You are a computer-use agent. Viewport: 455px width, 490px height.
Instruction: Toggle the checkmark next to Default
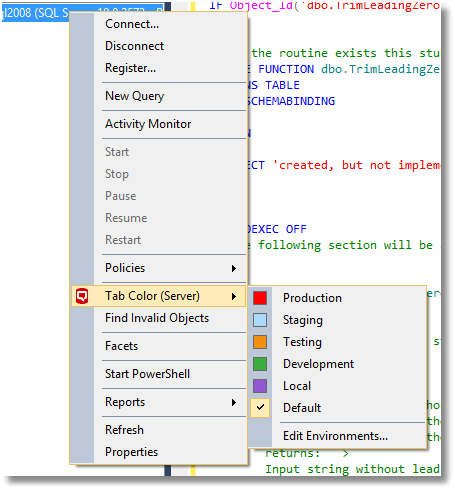pos(260,407)
